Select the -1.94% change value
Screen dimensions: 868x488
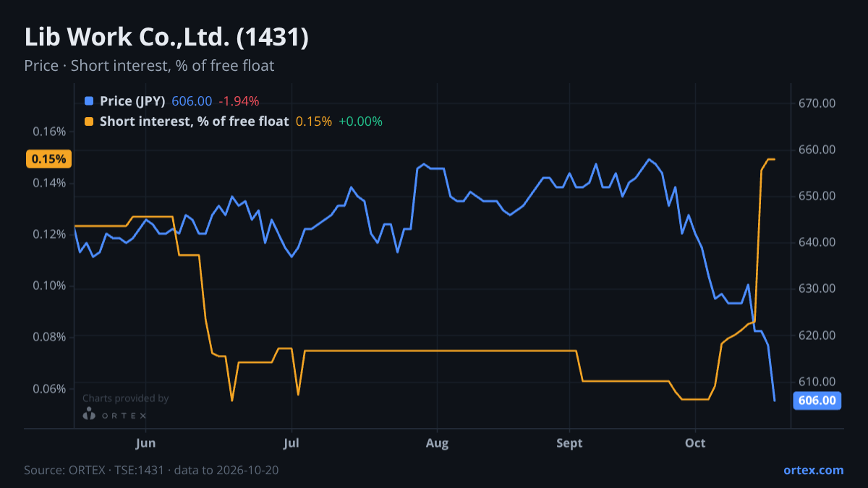239,101
